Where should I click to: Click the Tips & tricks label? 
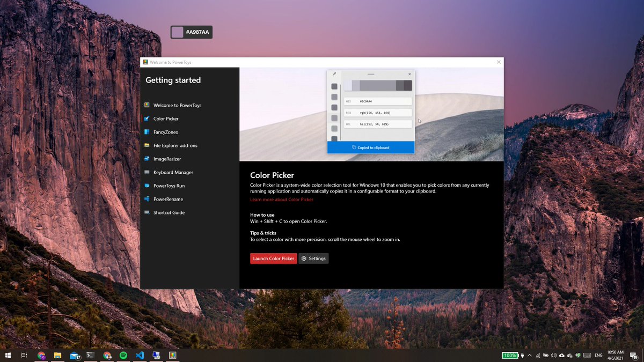tap(263, 233)
